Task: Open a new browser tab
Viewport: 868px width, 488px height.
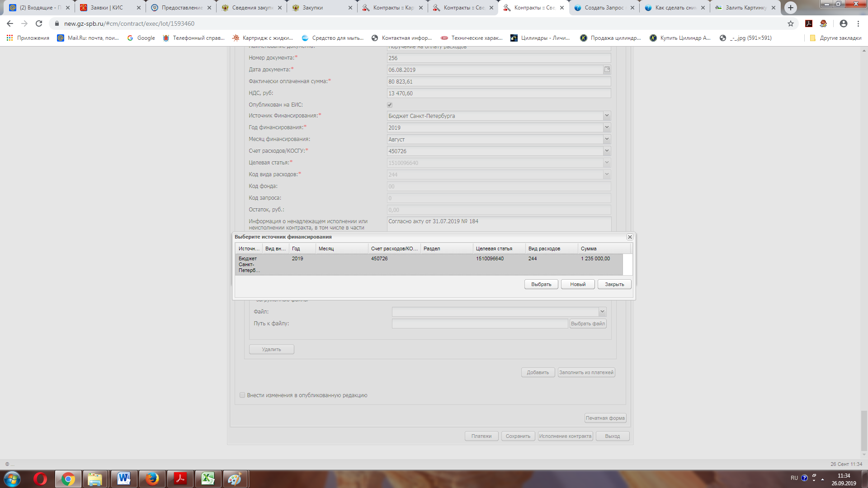Action: click(x=791, y=8)
